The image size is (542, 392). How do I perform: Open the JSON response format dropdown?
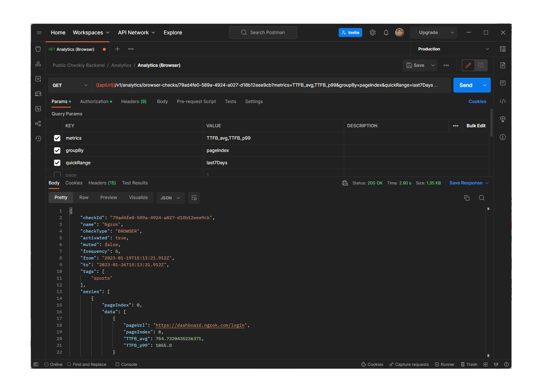pos(170,197)
